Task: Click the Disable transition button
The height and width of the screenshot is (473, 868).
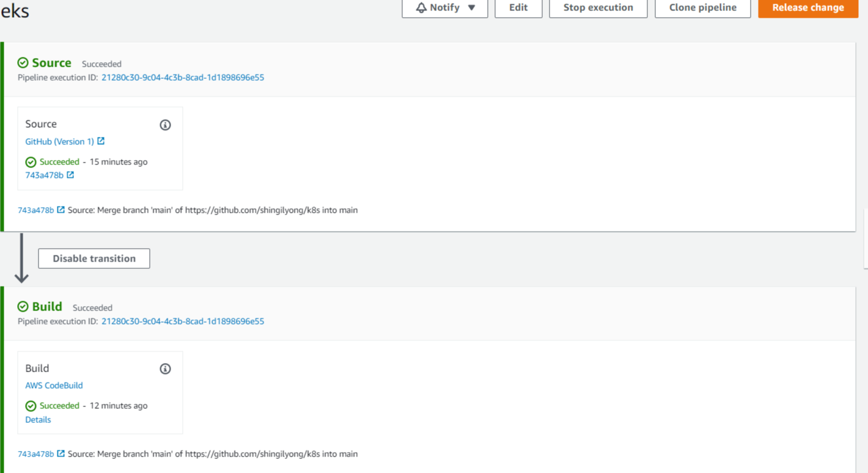Action: 94,258
